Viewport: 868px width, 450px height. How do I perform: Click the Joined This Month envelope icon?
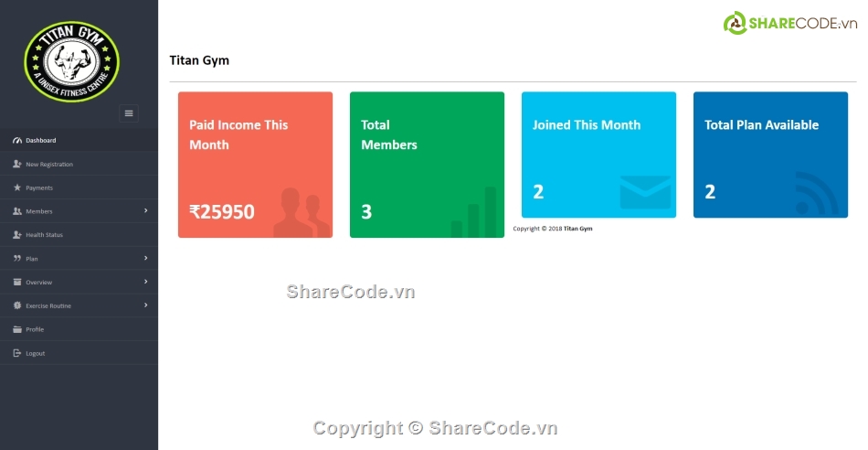[x=645, y=192]
